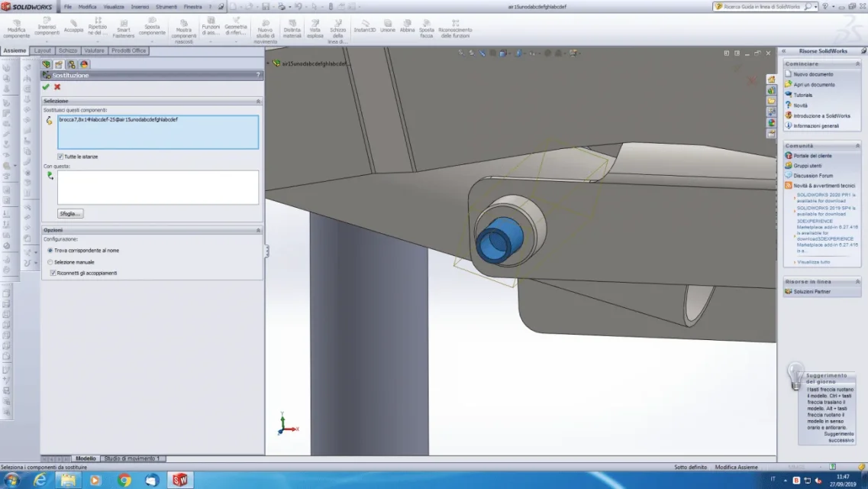Toggle Riconnetti gli accoppiamenti checkbox
The image size is (868, 489).
pos(53,273)
